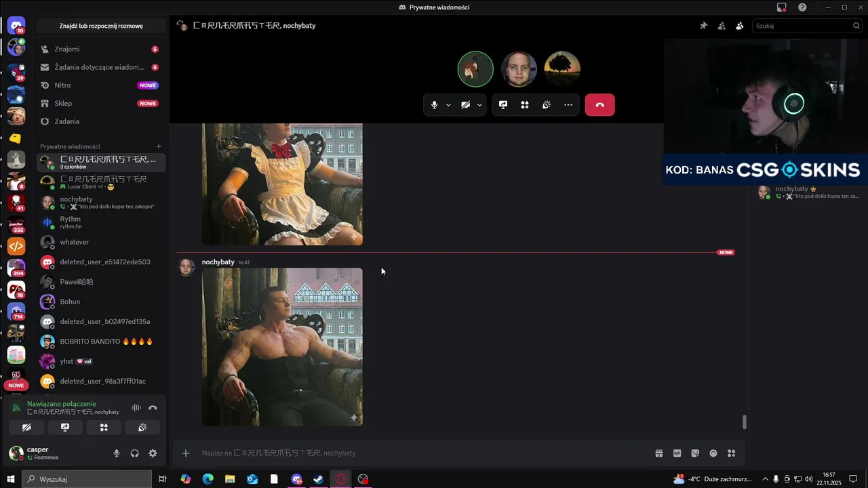Open BOBRITO BANDITO direct message
This screenshot has height=488, width=868.
100,342
